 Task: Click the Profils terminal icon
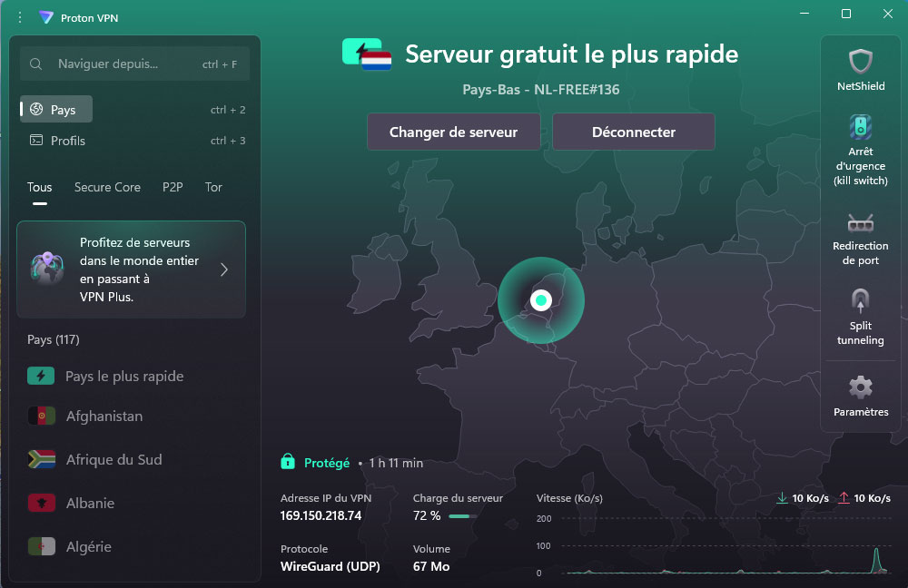(36, 140)
